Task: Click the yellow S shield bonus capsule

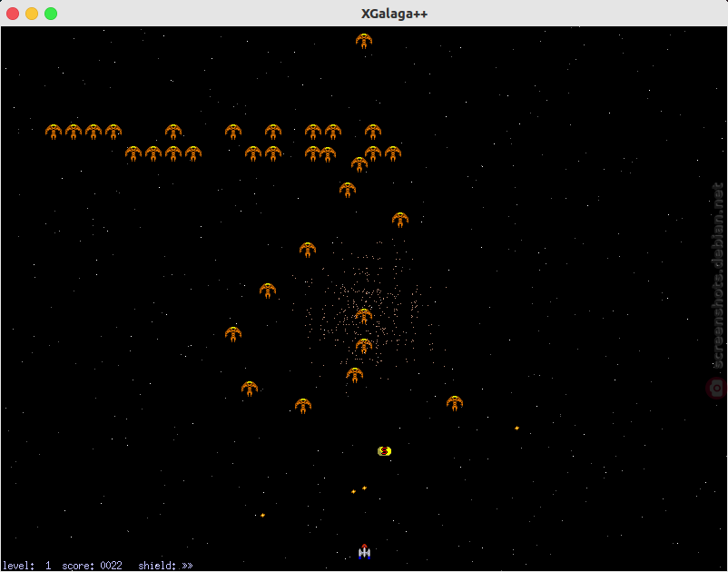Action: [385, 451]
